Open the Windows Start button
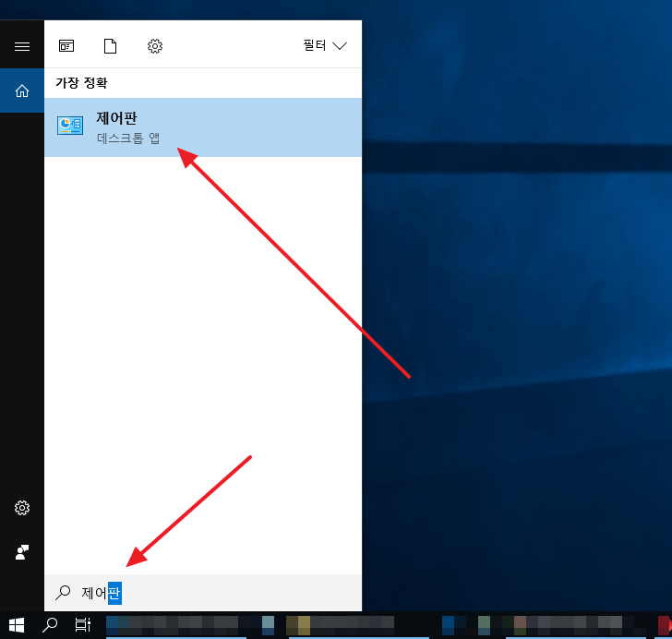This screenshot has width=672, height=639. point(17,625)
